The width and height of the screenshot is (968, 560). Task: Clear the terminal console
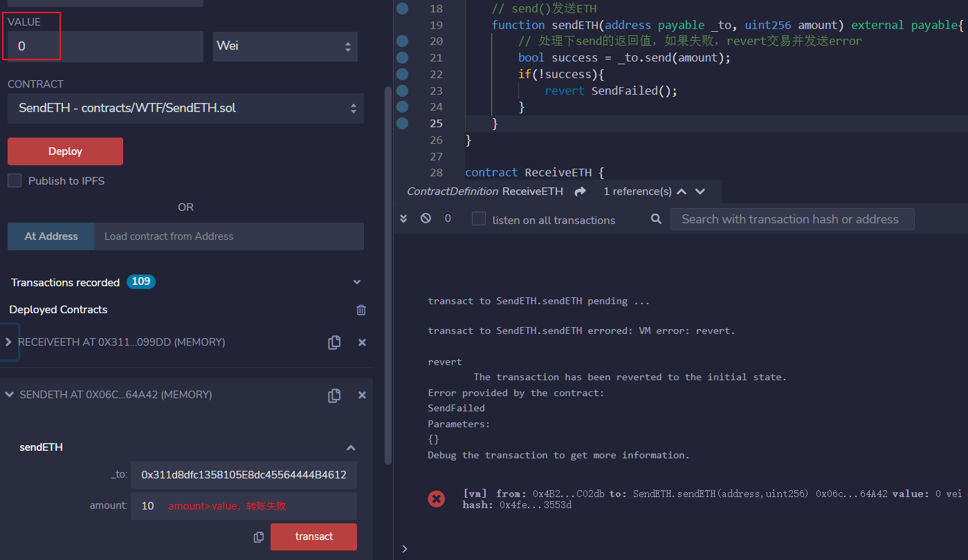[x=426, y=218]
